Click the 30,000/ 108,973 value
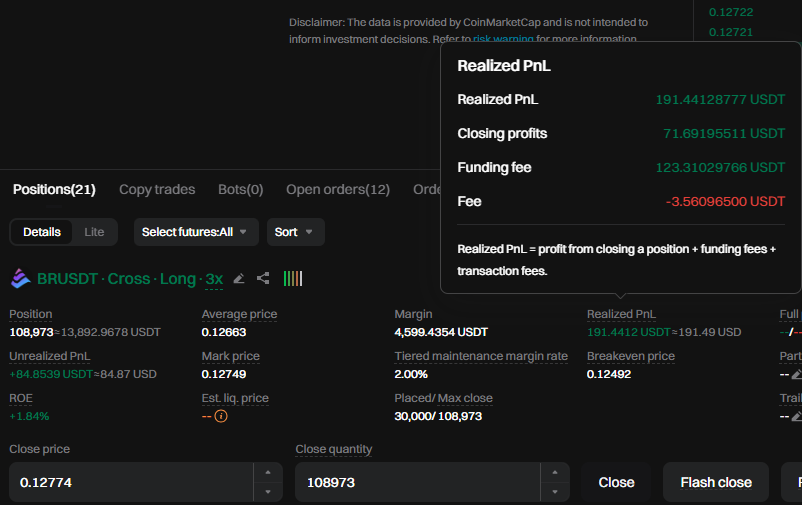Viewport: 802px width, 505px height. [438, 416]
